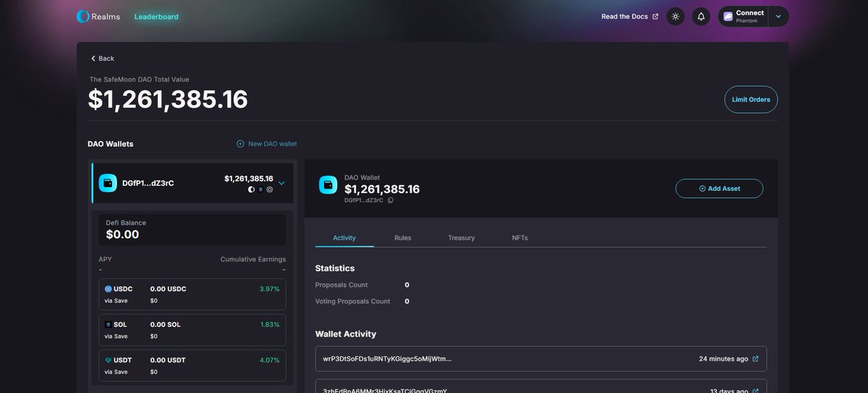Go Back using the back arrow
The width and height of the screenshot is (868, 393).
click(103, 59)
